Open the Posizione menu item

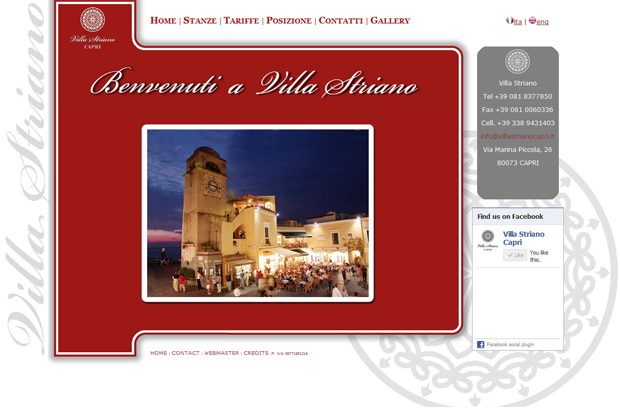coord(289,21)
